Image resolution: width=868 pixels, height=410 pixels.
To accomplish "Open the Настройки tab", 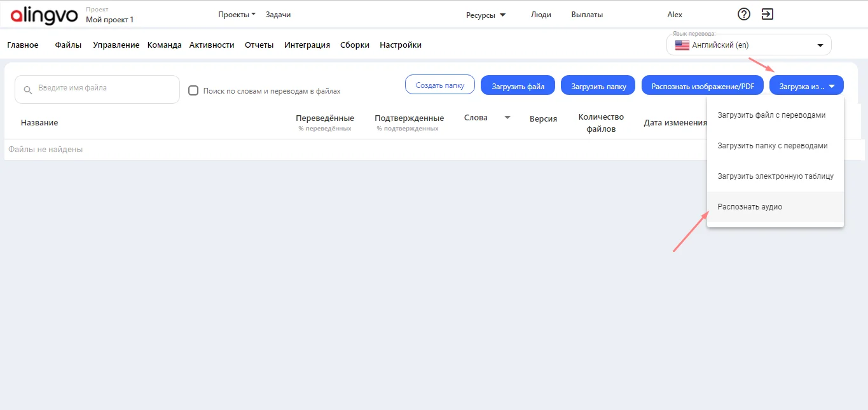I will (400, 45).
